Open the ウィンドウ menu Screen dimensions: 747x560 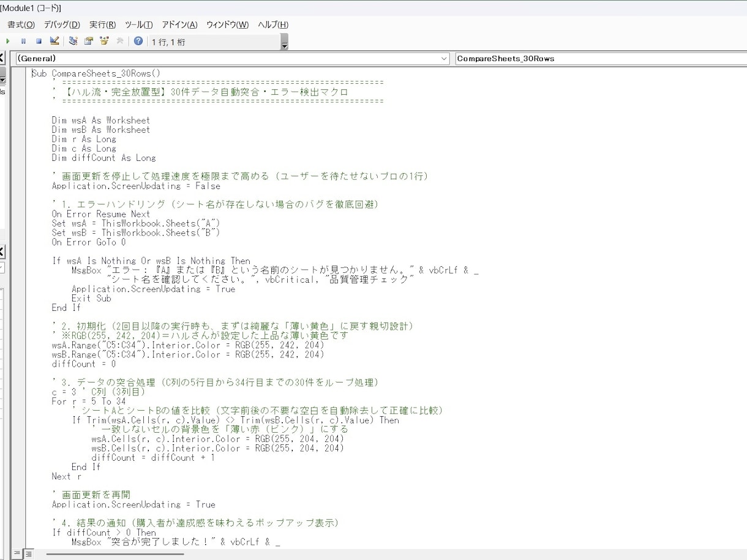point(227,24)
